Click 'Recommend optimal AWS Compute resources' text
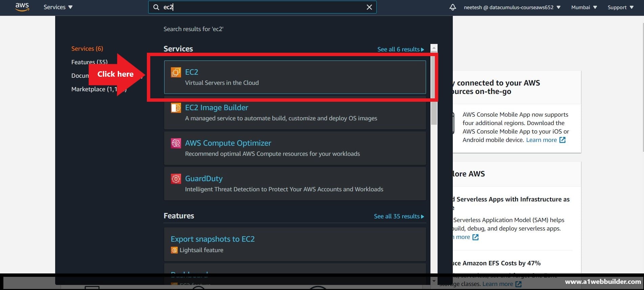The height and width of the screenshot is (290, 644). tap(272, 154)
